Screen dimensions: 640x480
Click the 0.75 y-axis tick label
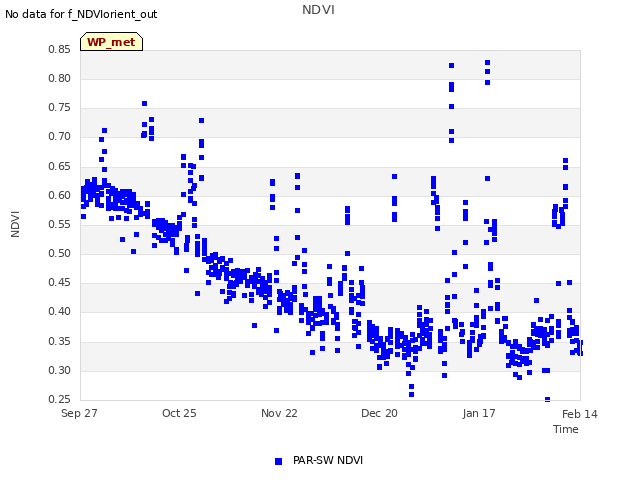[59, 107]
